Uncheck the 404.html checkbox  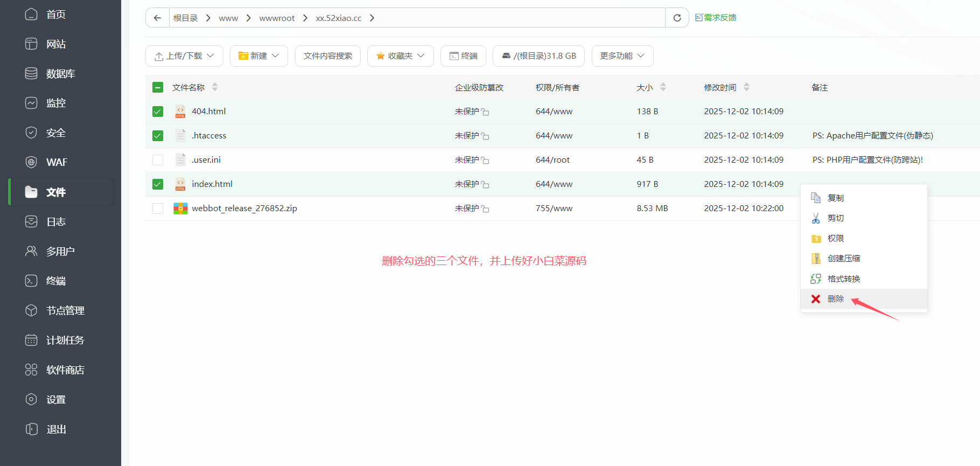(x=158, y=112)
